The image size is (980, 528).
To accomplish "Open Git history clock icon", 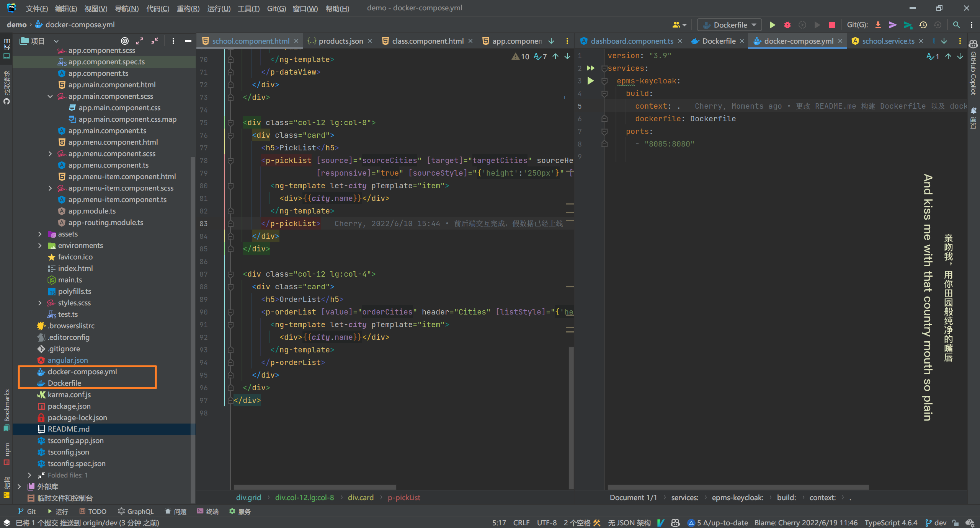I will tap(923, 25).
